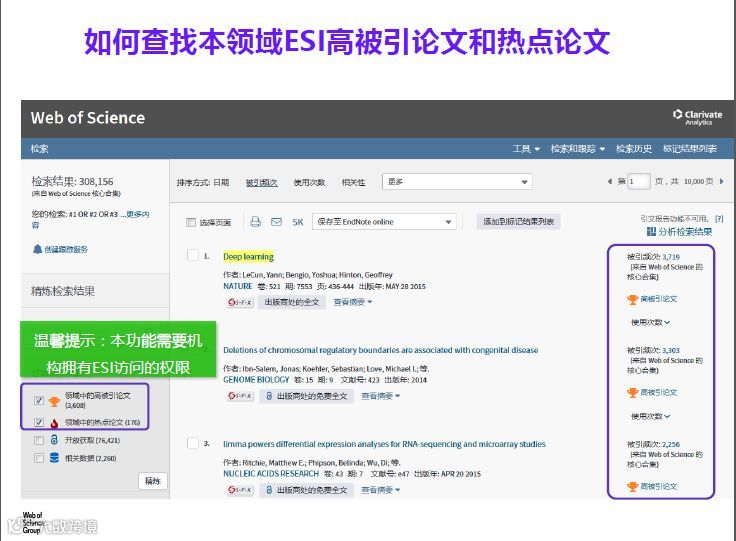Expand usage count under 3,303 citations
This screenshot has height=541, width=736.
650,416
